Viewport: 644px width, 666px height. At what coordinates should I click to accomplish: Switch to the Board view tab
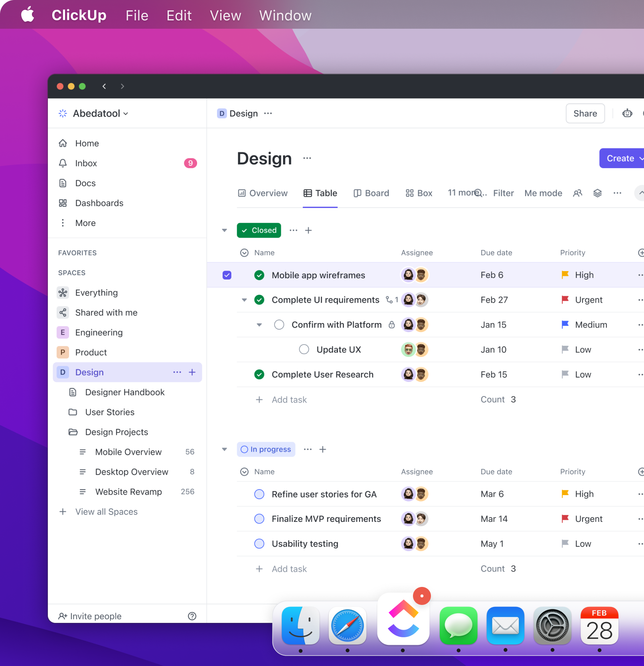pyautogui.click(x=371, y=193)
